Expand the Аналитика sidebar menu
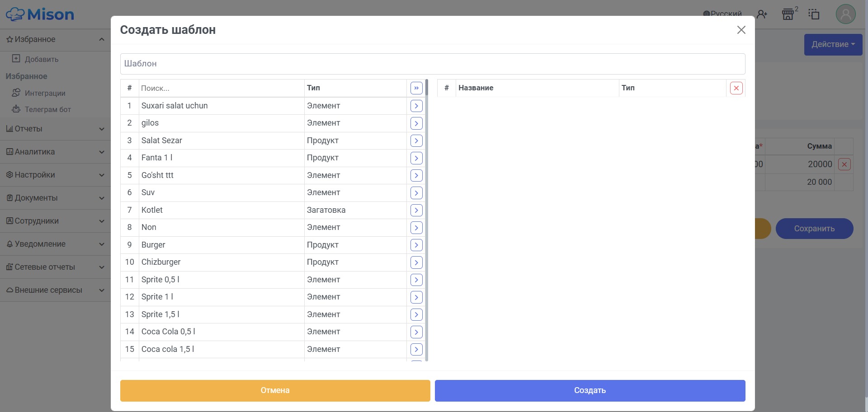 [55, 152]
